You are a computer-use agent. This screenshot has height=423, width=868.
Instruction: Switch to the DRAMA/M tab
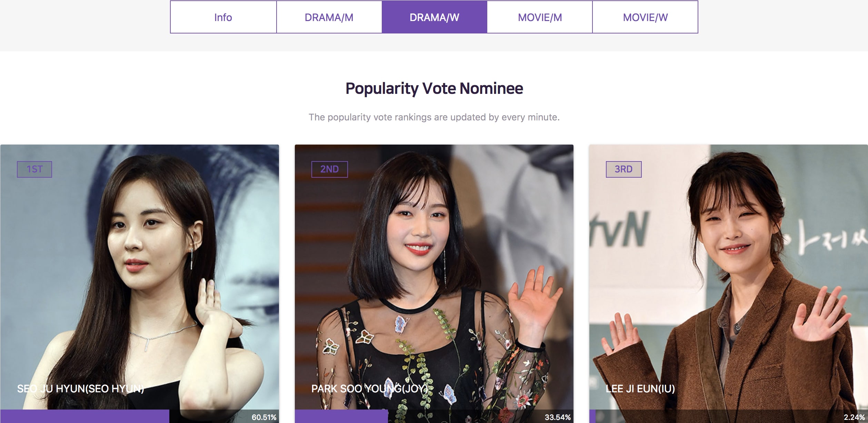[329, 17]
